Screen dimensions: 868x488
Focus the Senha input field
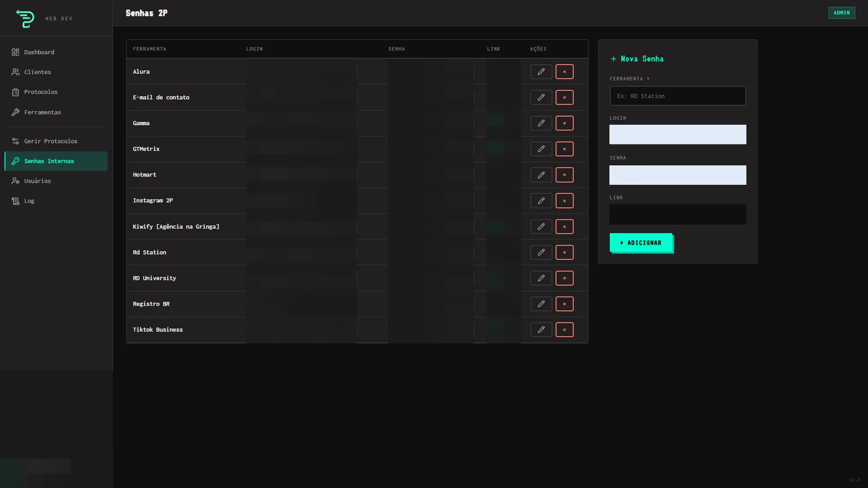[x=678, y=175]
